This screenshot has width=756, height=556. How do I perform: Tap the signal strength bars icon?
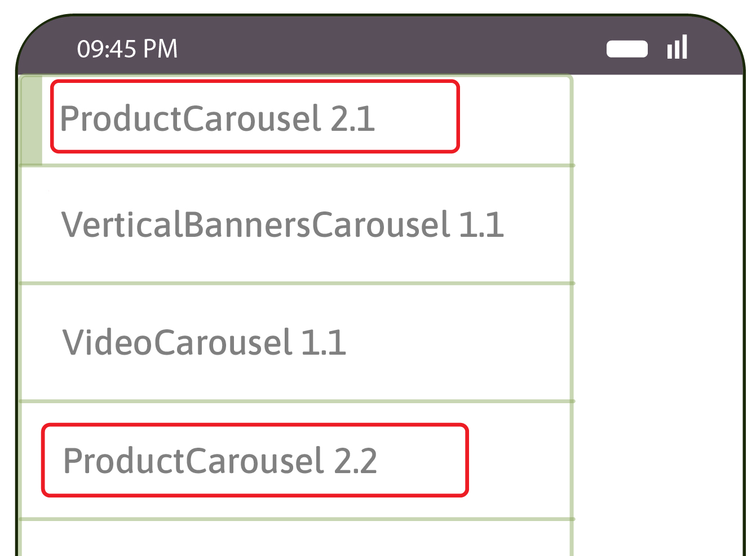coord(677,47)
